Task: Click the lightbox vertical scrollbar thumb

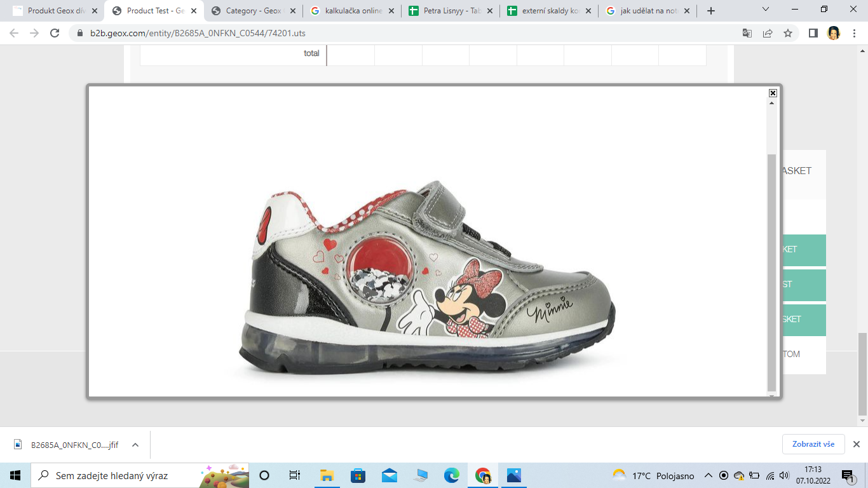Action: coord(772,272)
